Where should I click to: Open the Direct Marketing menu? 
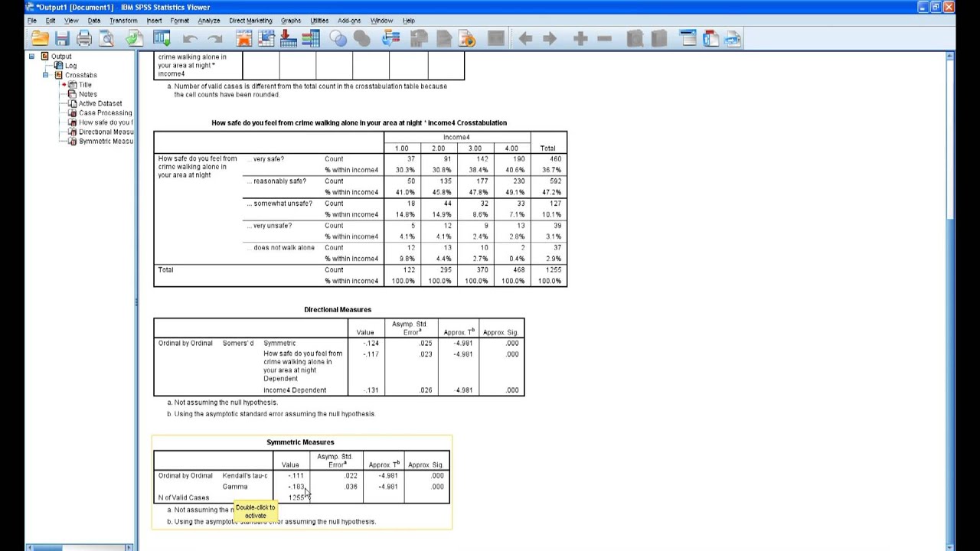click(250, 21)
